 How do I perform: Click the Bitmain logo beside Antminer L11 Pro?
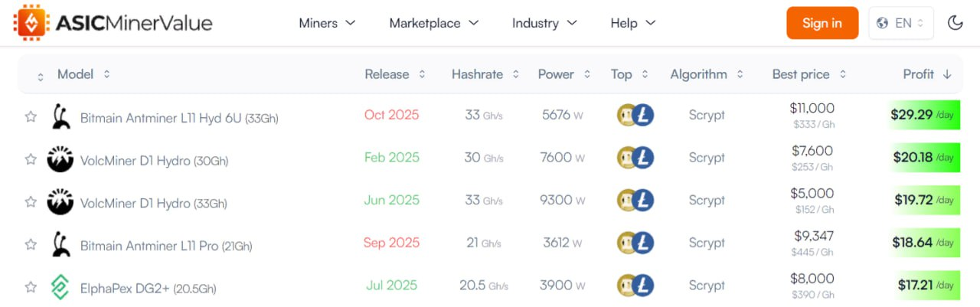[60, 244]
